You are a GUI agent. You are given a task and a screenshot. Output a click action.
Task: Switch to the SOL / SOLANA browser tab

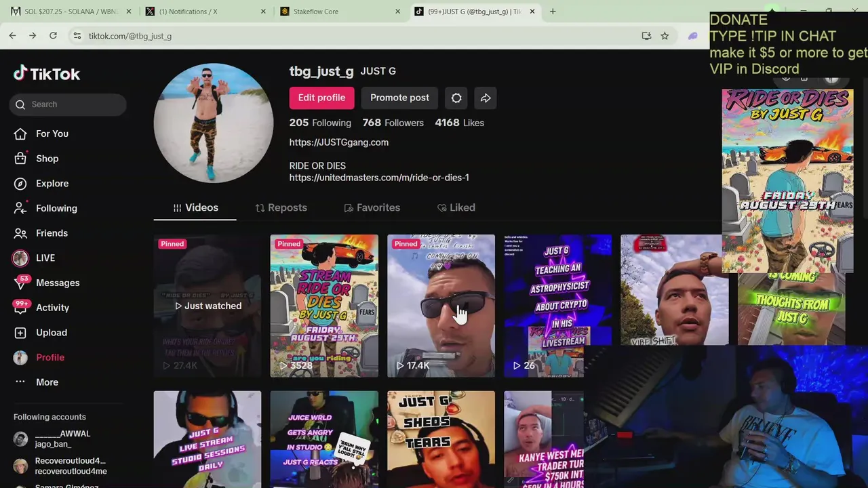pyautogui.click(x=71, y=12)
